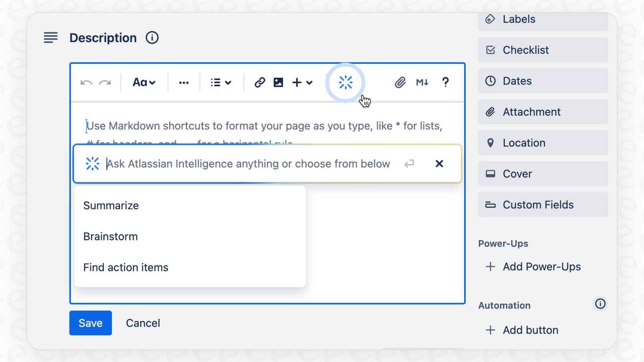
Task: Insert a link using the link icon
Action: click(x=260, y=82)
